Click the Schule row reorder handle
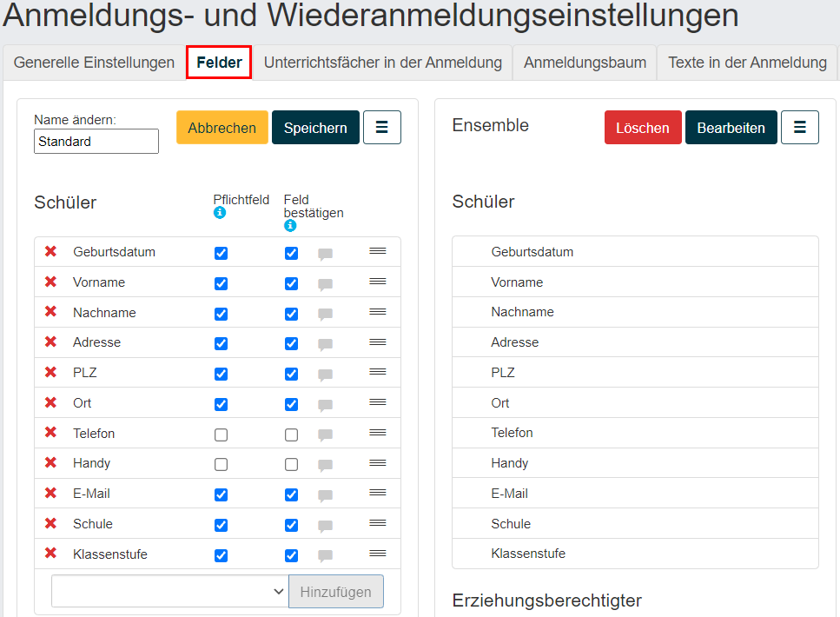The image size is (840, 617). [378, 523]
